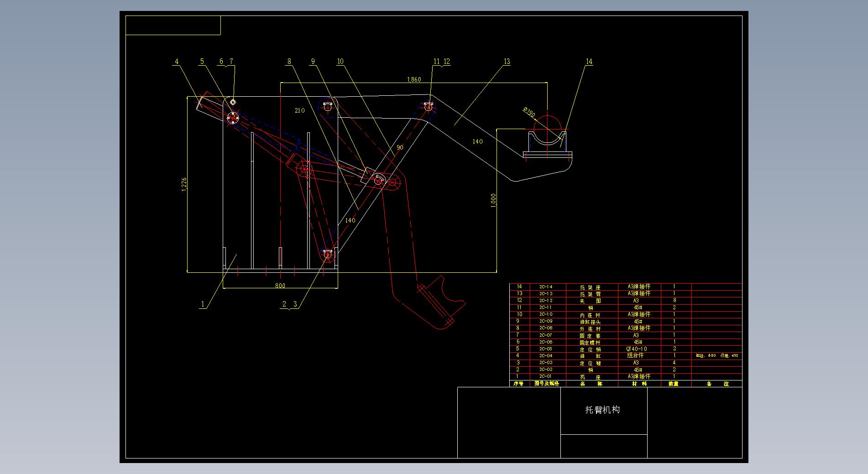
Task: Select the 备注 column header
Action: point(717,384)
